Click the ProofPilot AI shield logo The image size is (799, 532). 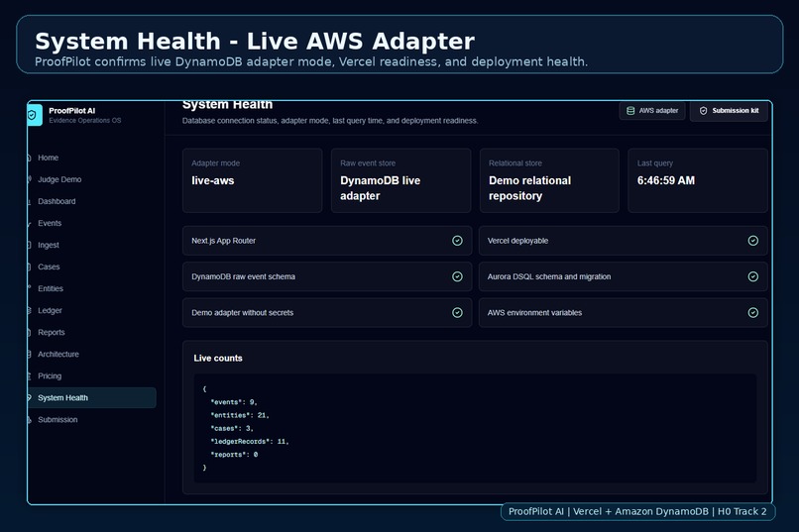(x=35, y=115)
